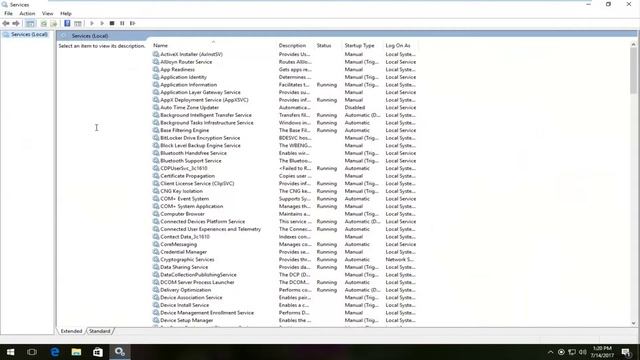Toggle Show/Hide Console Tree toolbar icon

point(30,24)
